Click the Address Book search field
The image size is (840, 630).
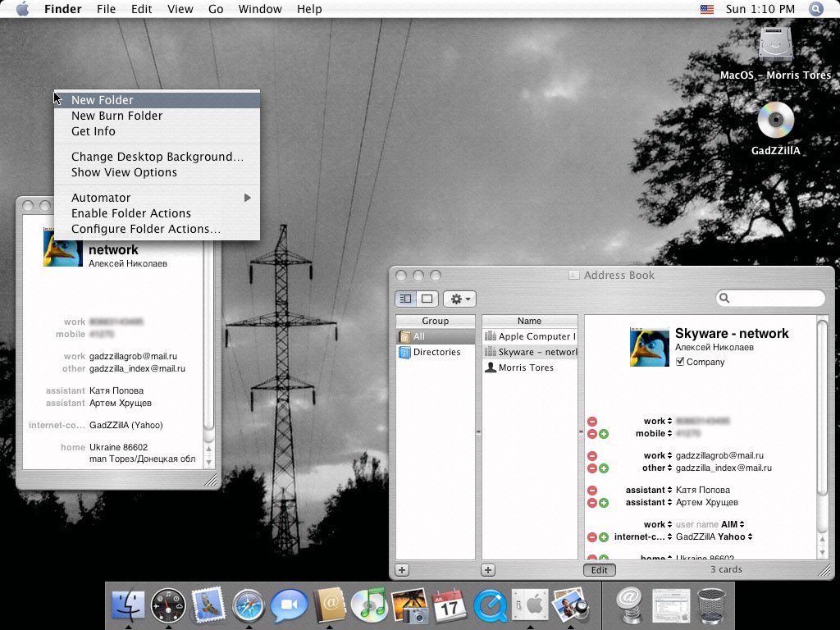(x=775, y=299)
